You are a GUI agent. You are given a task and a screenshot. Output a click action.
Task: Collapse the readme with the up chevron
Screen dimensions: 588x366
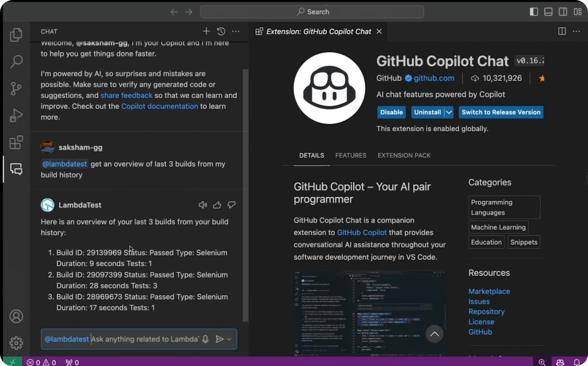[434, 334]
